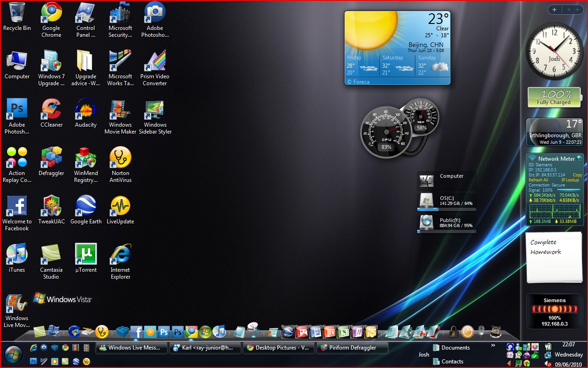Switch to the Desktop Pictures Chrome taskbar button
This screenshot has height=368, width=588.
pos(279,348)
